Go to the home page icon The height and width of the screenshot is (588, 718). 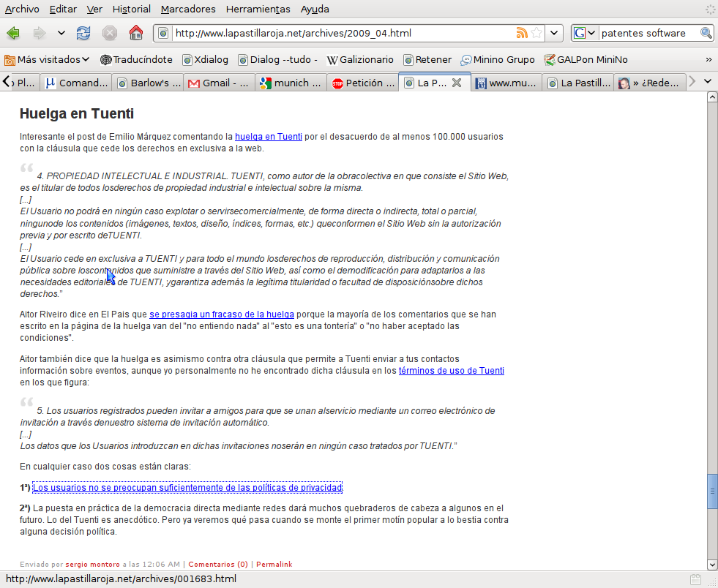pos(136,33)
